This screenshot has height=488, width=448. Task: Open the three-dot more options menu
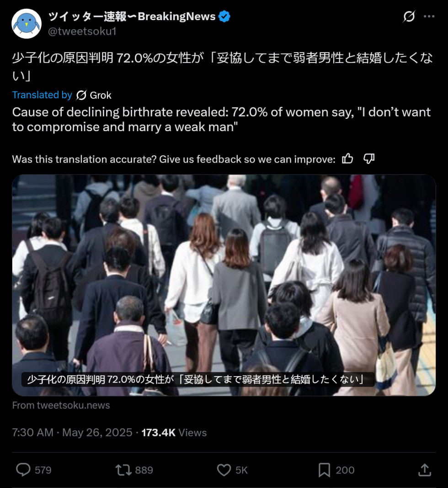click(429, 16)
